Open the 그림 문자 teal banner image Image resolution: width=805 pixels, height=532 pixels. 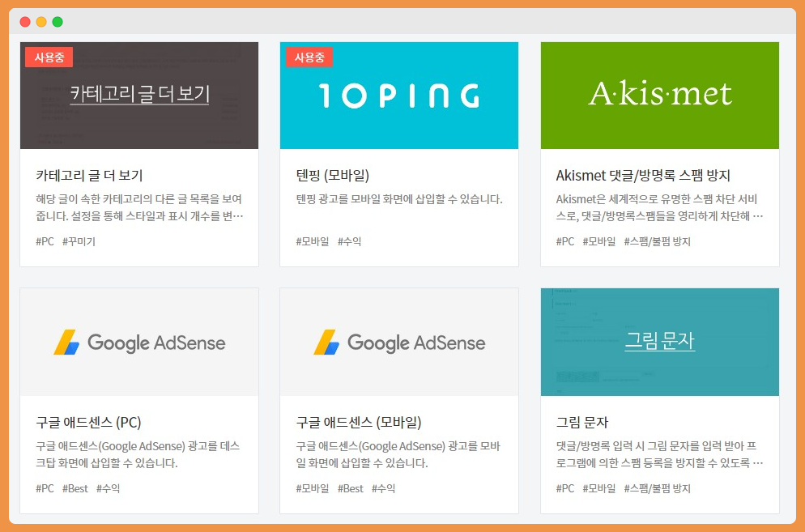point(660,342)
